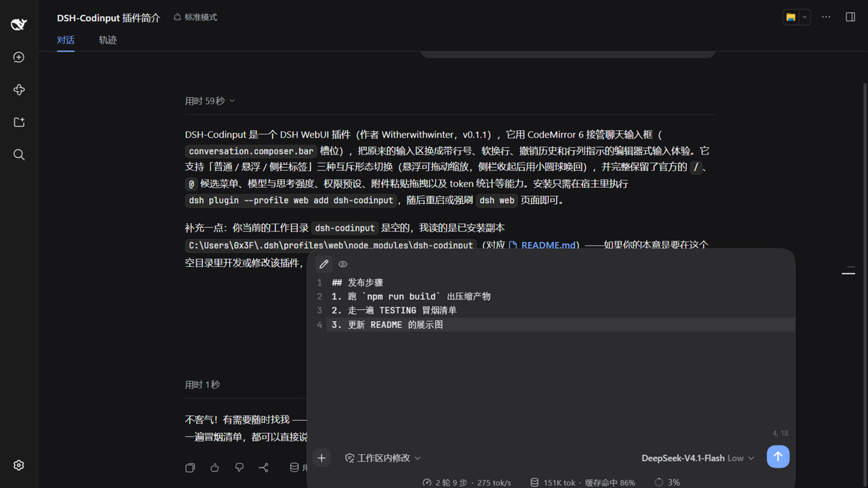Open the 工作区内修改 permission dropdown
Image resolution: width=868 pixels, height=488 pixels.
point(383,458)
